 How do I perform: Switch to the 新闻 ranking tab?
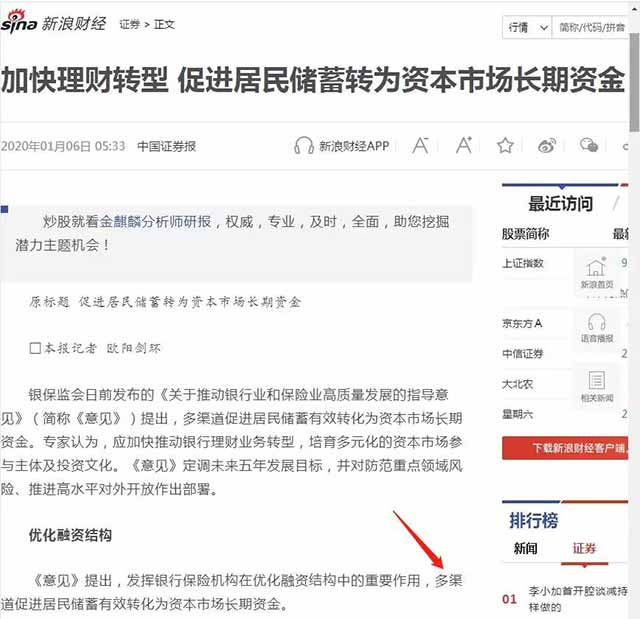pos(525,548)
